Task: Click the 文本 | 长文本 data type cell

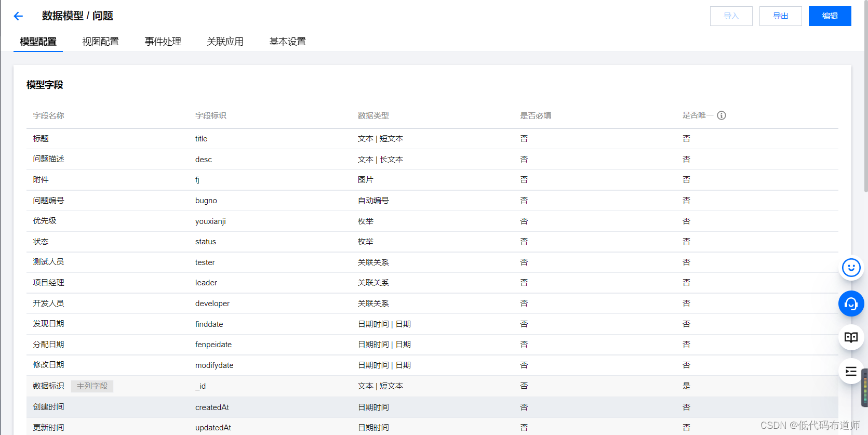Action: click(380, 160)
